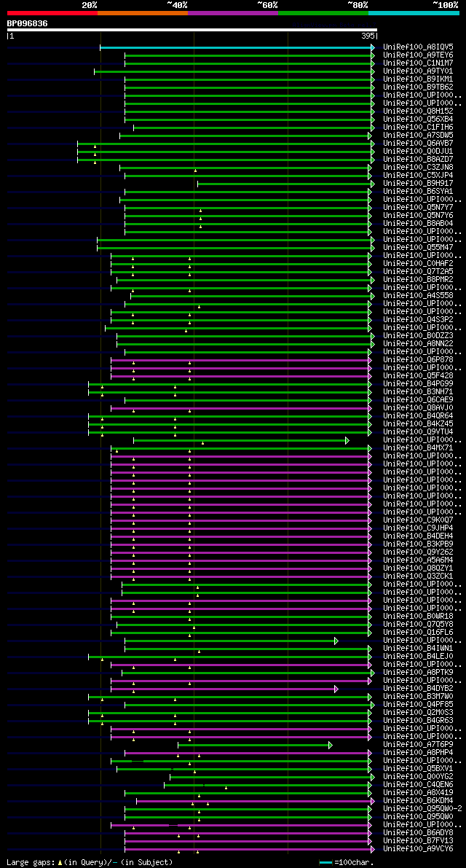Go to the UniRef100_Q3ZCK1 hit
The width and height of the screenshot is (466, 868).
(418, 576)
